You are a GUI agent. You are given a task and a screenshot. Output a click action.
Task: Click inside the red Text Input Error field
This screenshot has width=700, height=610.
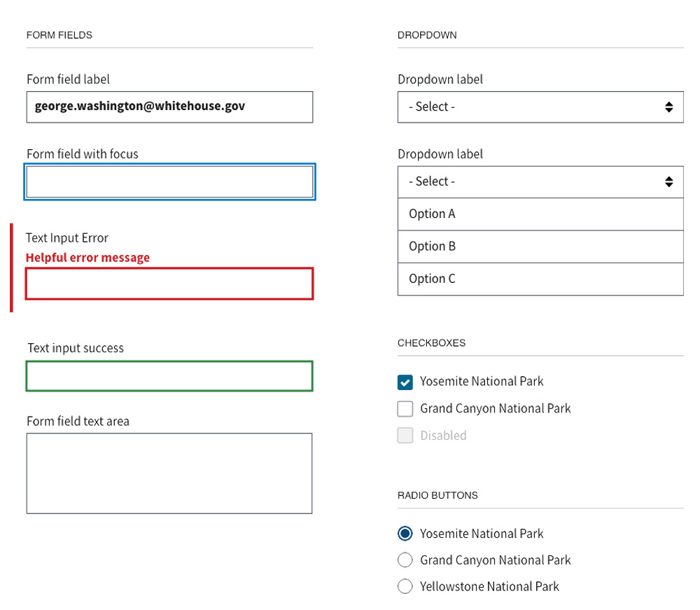169,283
